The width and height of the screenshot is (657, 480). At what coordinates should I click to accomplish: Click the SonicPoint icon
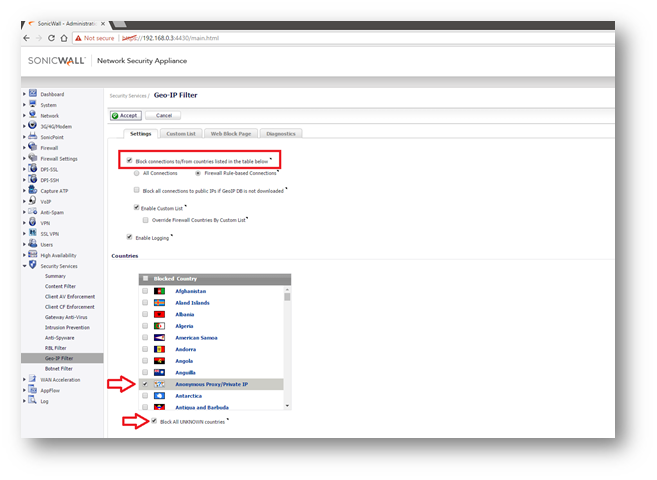(x=33, y=136)
